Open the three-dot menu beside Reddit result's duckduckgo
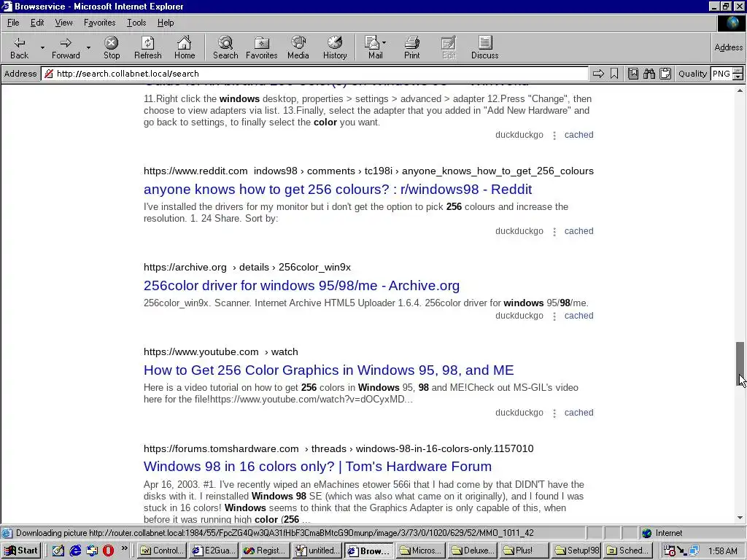Screen dimensions: 747x560 (x=554, y=232)
